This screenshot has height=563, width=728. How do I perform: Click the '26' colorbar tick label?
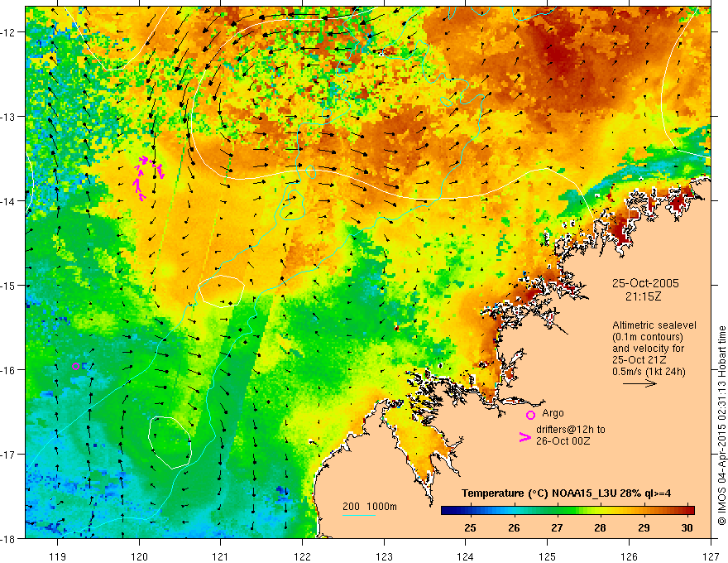point(514,527)
